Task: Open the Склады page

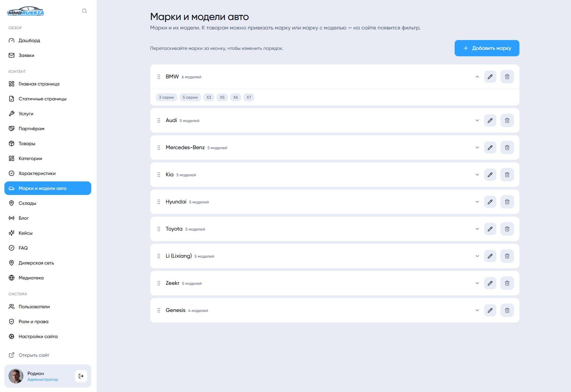Action: click(x=48, y=203)
